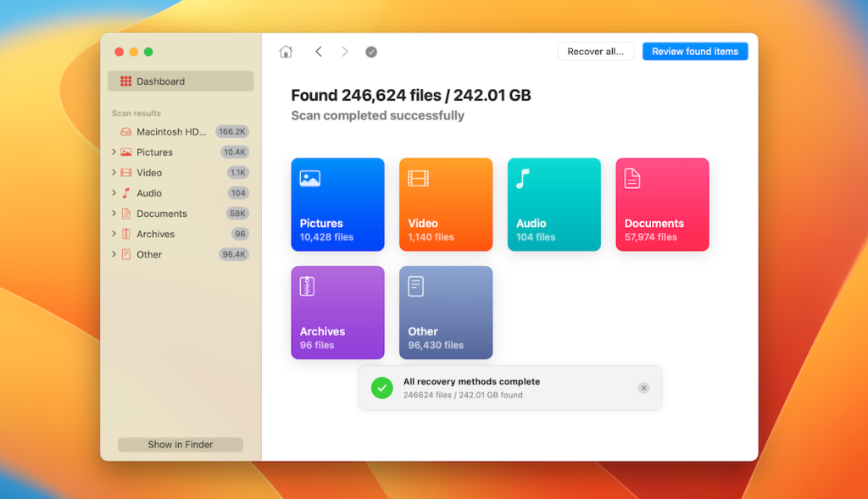Click the Video filmstrip icon in sidebar
The height and width of the screenshot is (499, 868).
pyautogui.click(x=126, y=173)
